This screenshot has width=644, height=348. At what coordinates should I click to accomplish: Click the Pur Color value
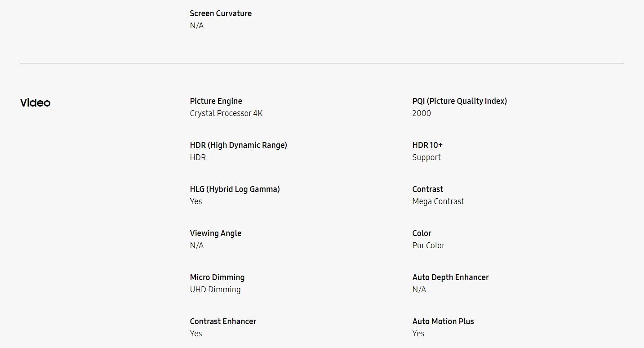[x=428, y=245]
